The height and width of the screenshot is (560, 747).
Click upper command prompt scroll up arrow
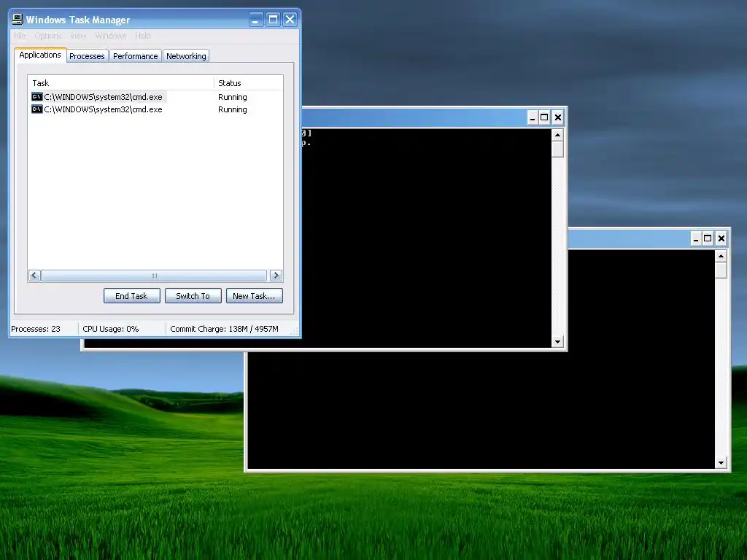[x=557, y=135]
